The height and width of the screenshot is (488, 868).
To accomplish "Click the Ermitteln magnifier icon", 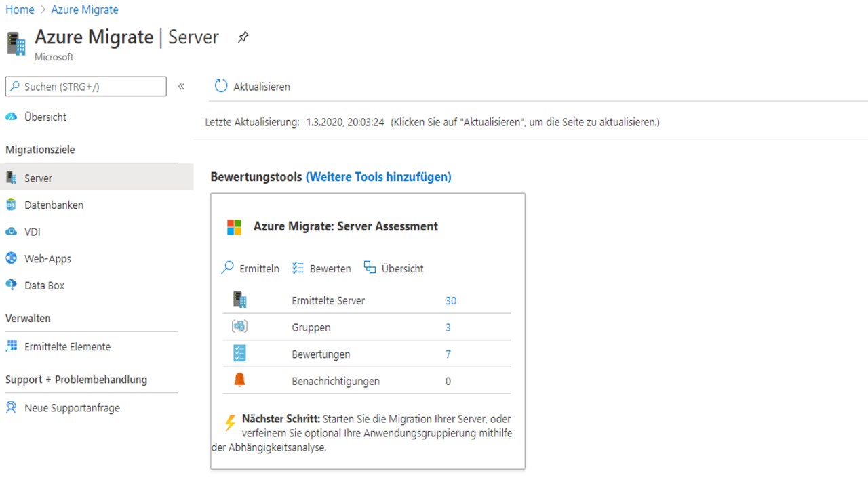I will [228, 268].
